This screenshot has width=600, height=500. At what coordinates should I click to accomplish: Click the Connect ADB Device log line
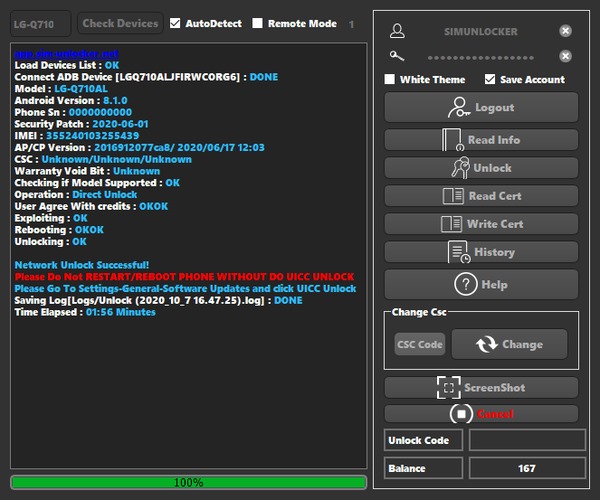pos(146,77)
